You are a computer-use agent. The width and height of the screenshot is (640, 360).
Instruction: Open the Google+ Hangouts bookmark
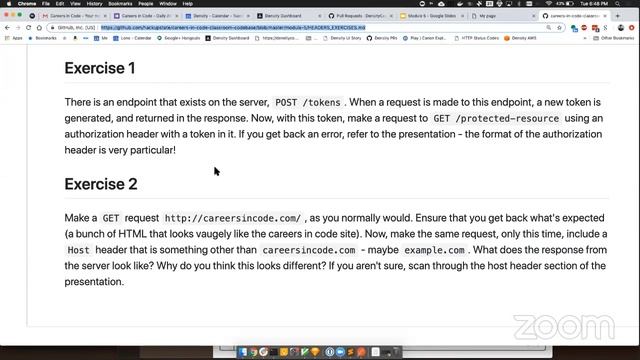178,38
